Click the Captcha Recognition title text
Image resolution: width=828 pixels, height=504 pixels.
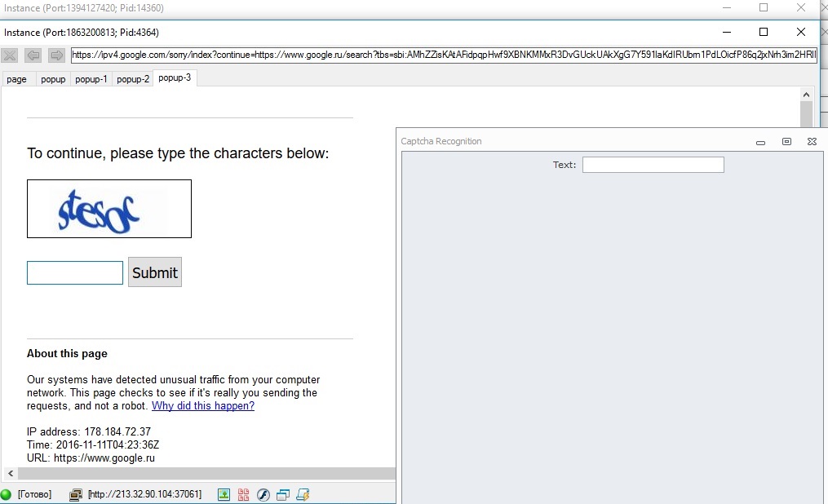tap(441, 141)
